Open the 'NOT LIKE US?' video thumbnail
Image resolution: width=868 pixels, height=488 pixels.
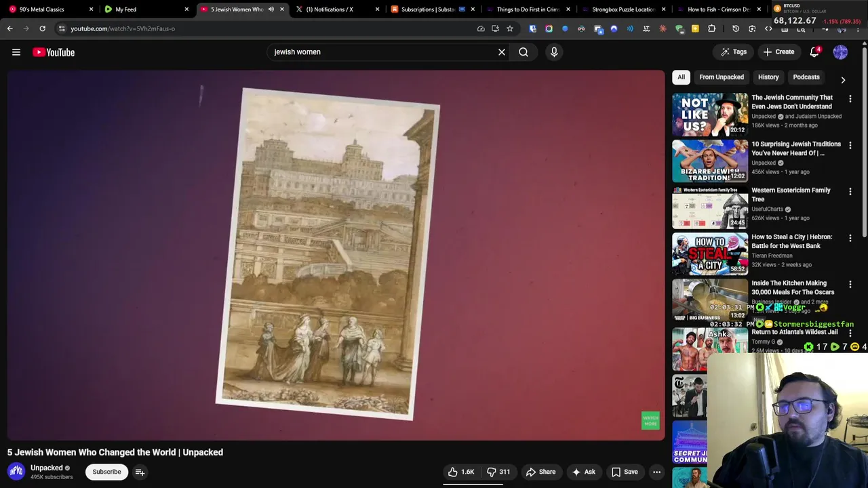click(710, 115)
